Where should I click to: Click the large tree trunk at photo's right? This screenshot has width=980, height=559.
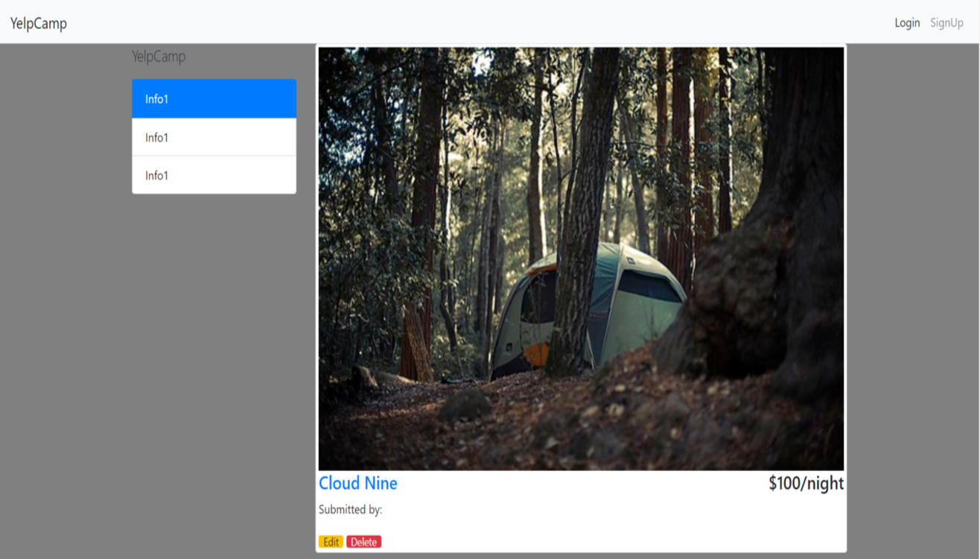point(789,261)
